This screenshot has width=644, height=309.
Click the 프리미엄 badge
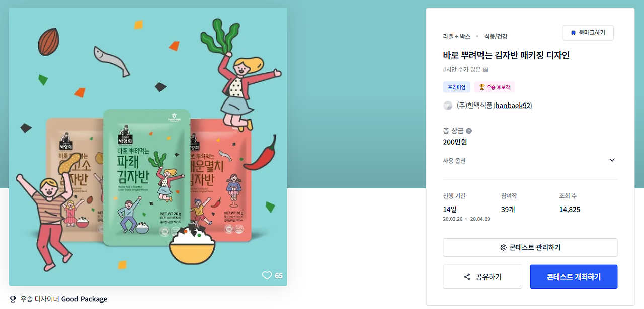[457, 87]
